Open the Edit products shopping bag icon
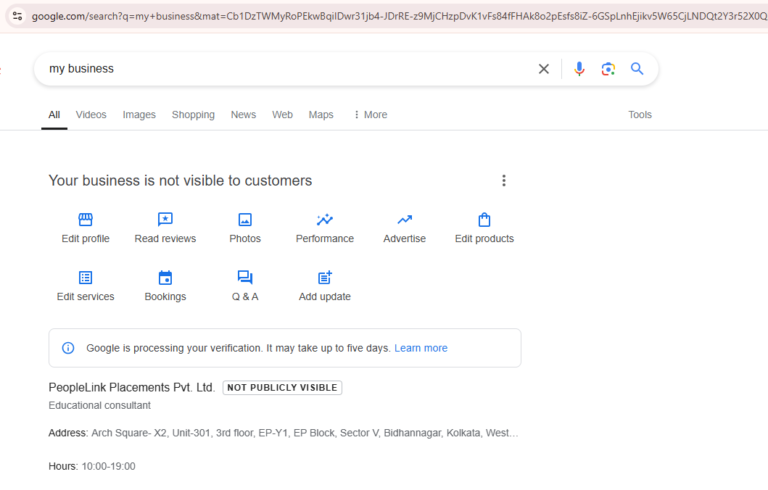768x490 pixels. (x=484, y=220)
